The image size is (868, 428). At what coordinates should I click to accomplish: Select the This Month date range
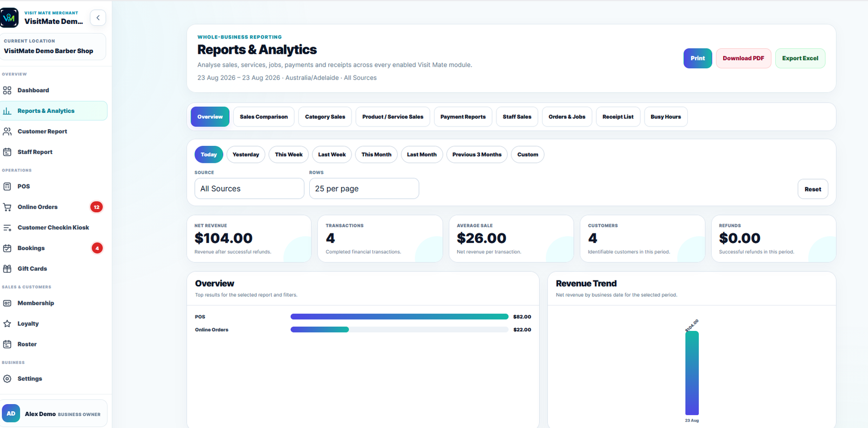click(376, 155)
